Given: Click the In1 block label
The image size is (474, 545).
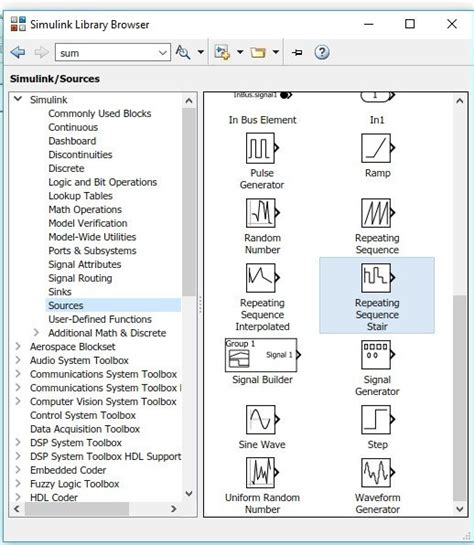Looking at the screenshot, I should tap(377, 120).
